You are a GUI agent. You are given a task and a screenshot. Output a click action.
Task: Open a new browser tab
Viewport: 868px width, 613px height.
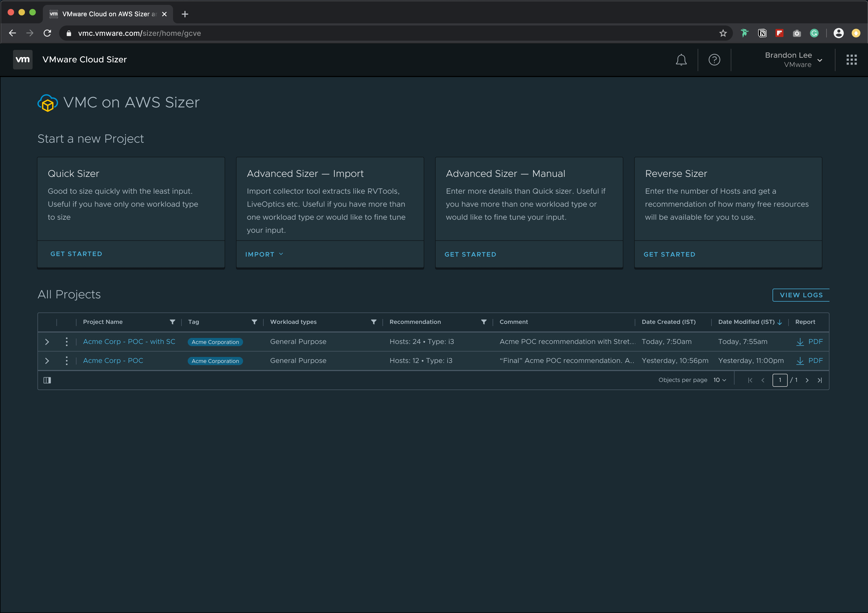[x=185, y=14]
